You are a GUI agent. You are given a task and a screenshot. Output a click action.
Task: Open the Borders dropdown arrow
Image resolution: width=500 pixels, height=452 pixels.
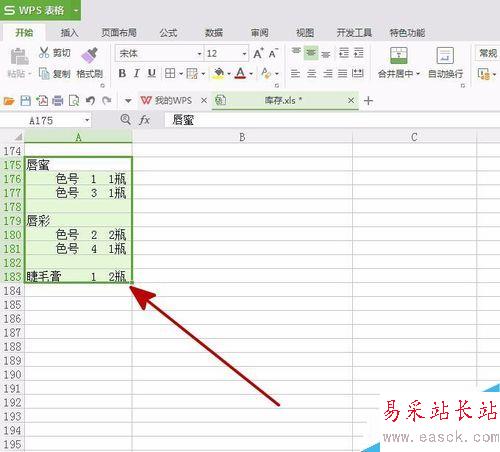181,74
